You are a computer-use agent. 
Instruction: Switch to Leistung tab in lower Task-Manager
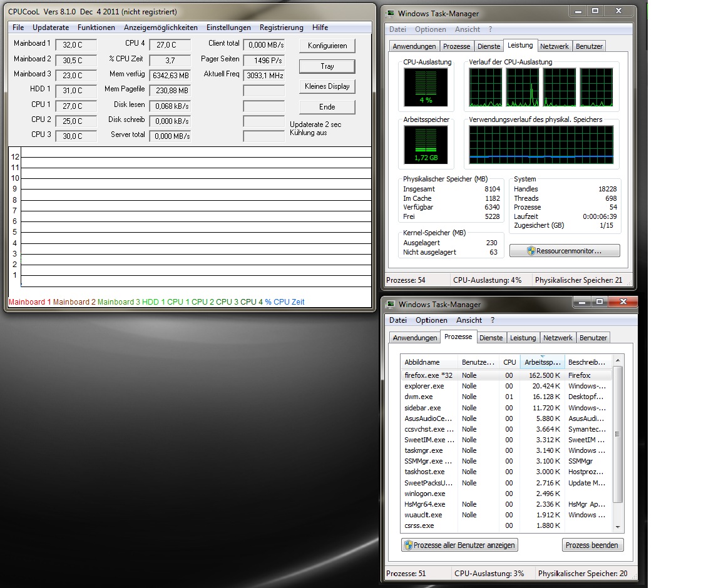point(523,337)
